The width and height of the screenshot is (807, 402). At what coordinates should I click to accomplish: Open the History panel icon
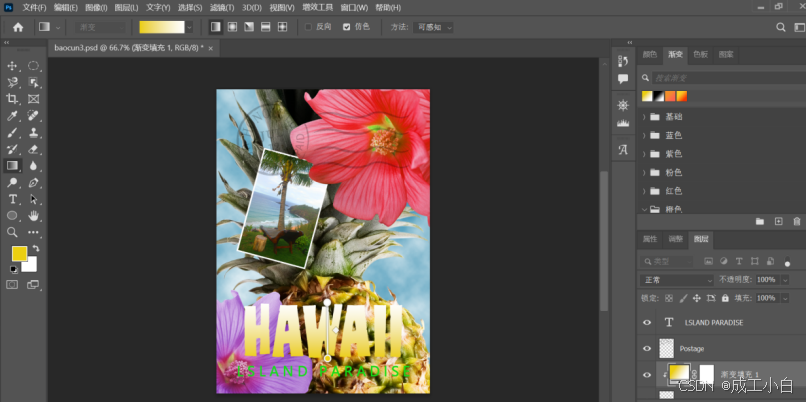click(x=623, y=61)
